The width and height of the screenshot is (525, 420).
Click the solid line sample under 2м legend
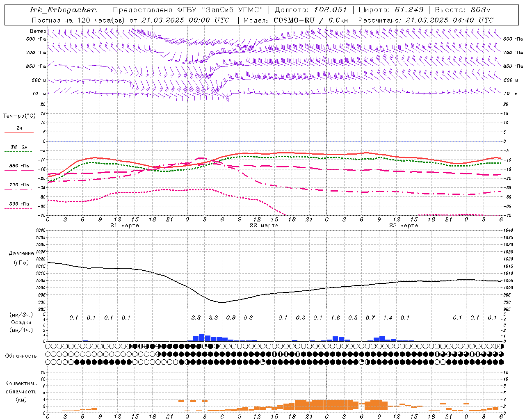pos(19,132)
